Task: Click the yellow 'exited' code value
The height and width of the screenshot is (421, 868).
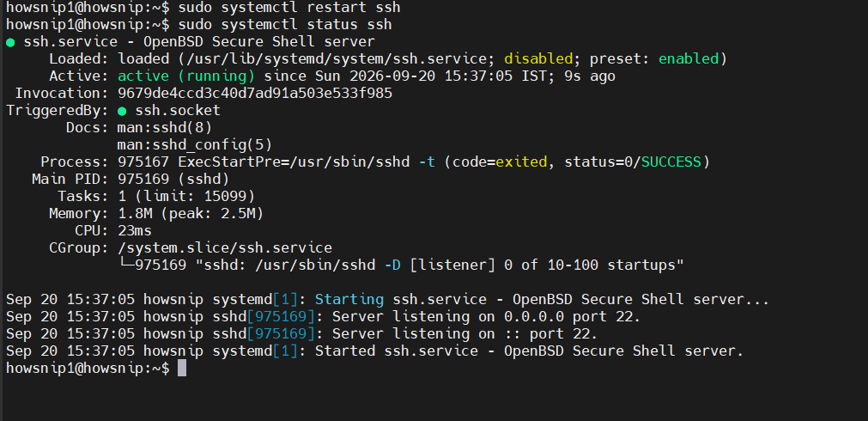Action: click(521, 162)
